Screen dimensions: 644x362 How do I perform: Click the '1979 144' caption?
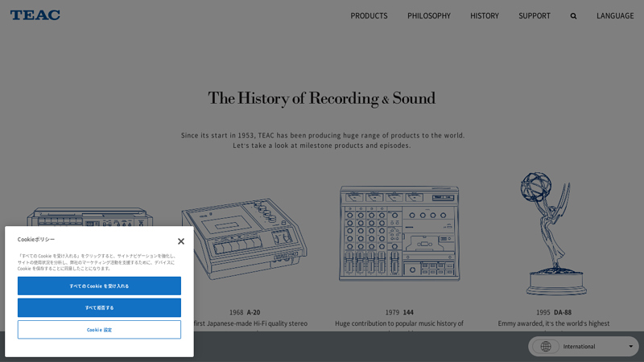[x=399, y=312]
